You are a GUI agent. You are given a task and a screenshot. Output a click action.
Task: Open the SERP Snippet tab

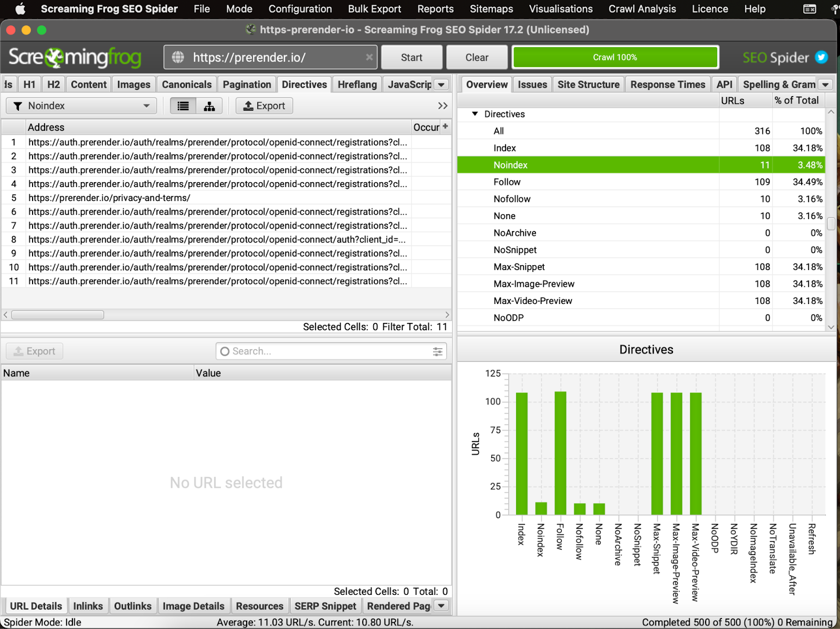[x=325, y=606]
